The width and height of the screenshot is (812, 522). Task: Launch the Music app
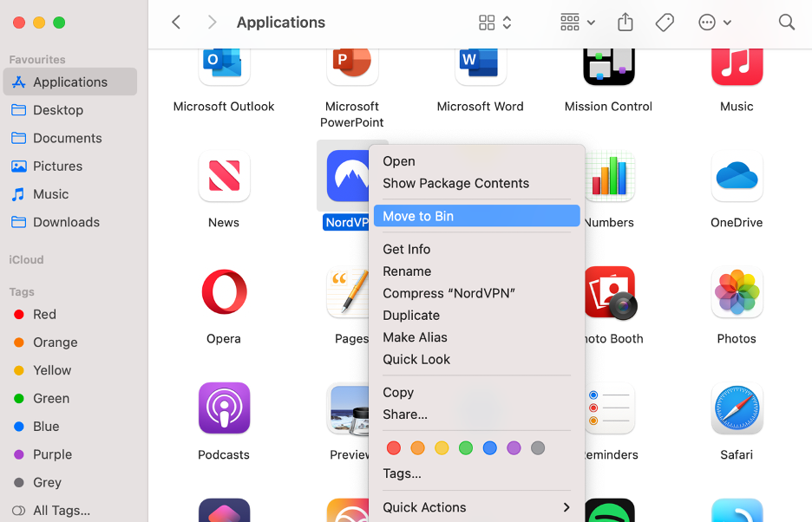tap(737, 64)
